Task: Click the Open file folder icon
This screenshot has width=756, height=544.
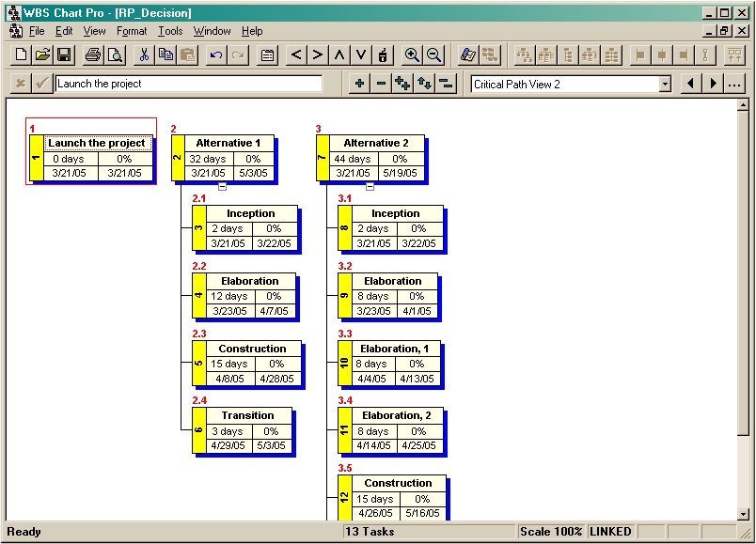Action: [42, 55]
